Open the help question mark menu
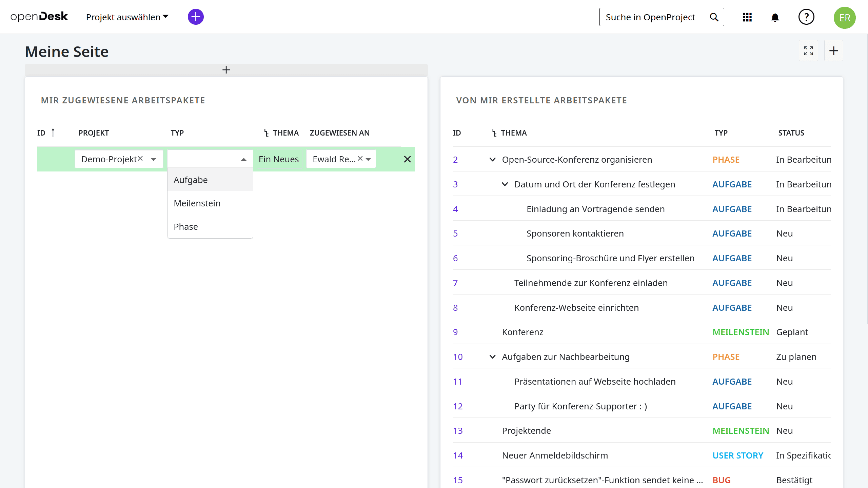This screenshot has width=868, height=488. (x=806, y=17)
